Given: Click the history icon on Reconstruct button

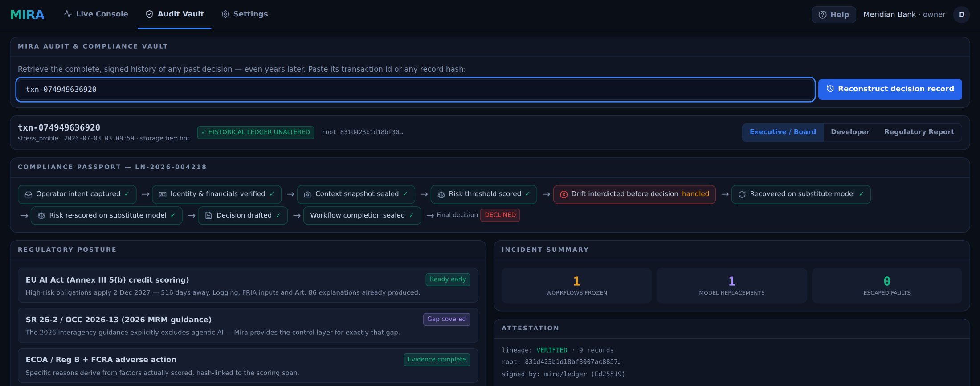Looking at the screenshot, I should coord(830,89).
